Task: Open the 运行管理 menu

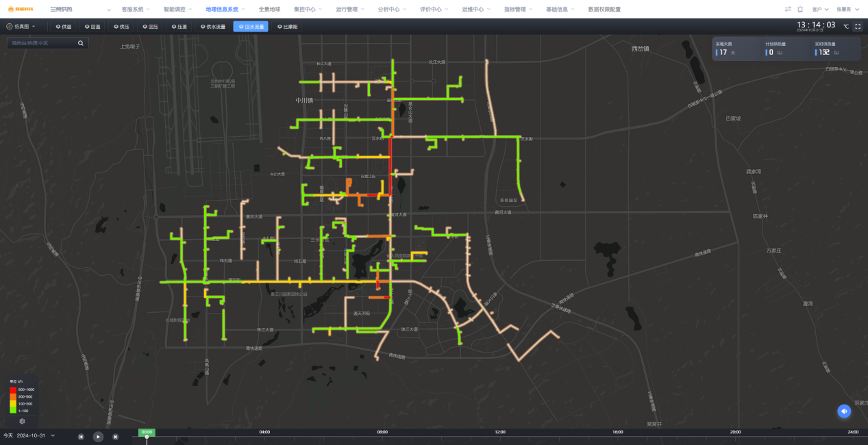Action: (350, 10)
